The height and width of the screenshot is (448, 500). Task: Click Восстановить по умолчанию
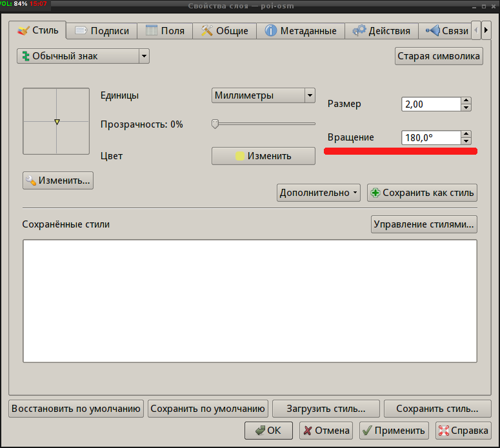(76, 409)
